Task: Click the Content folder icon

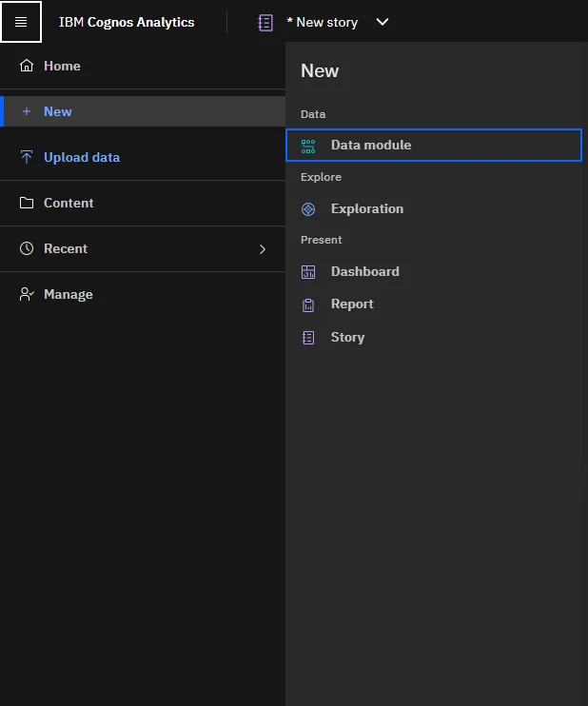Action: [x=27, y=203]
